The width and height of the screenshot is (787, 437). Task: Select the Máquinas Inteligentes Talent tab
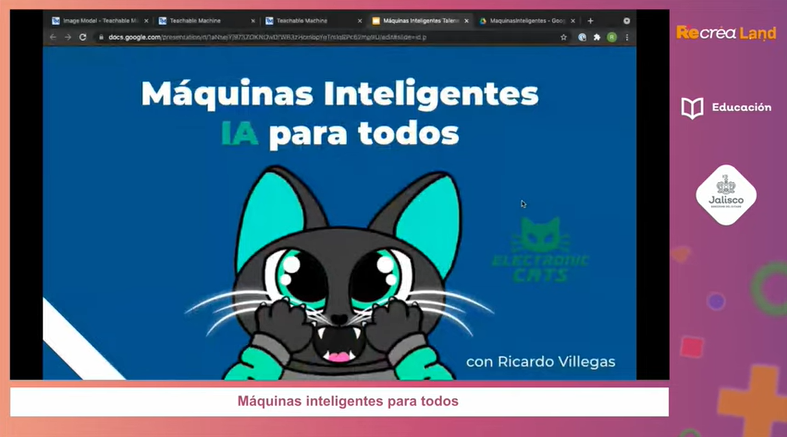pos(421,21)
